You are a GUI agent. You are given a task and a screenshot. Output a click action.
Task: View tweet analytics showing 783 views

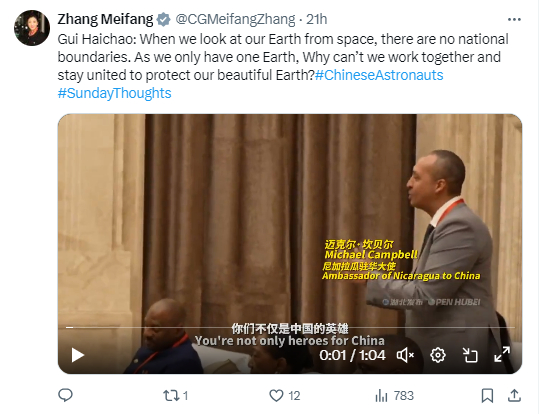pyautogui.click(x=395, y=396)
